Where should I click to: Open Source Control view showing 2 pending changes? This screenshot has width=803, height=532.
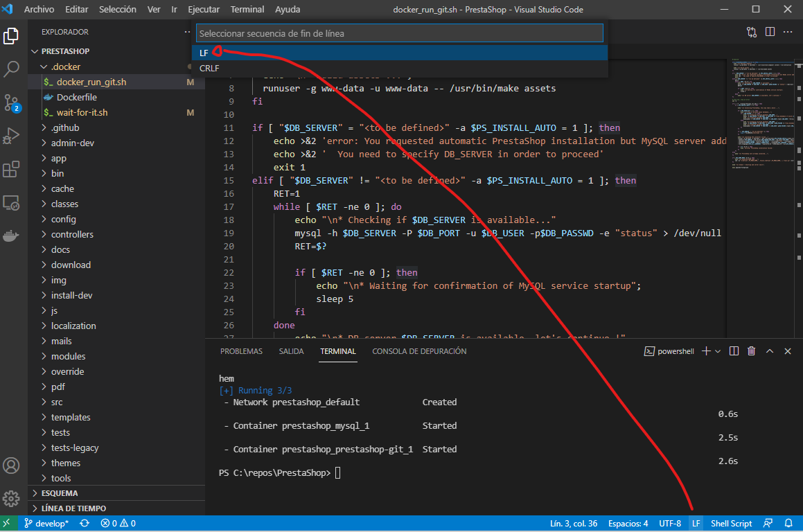(x=11, y=103)
